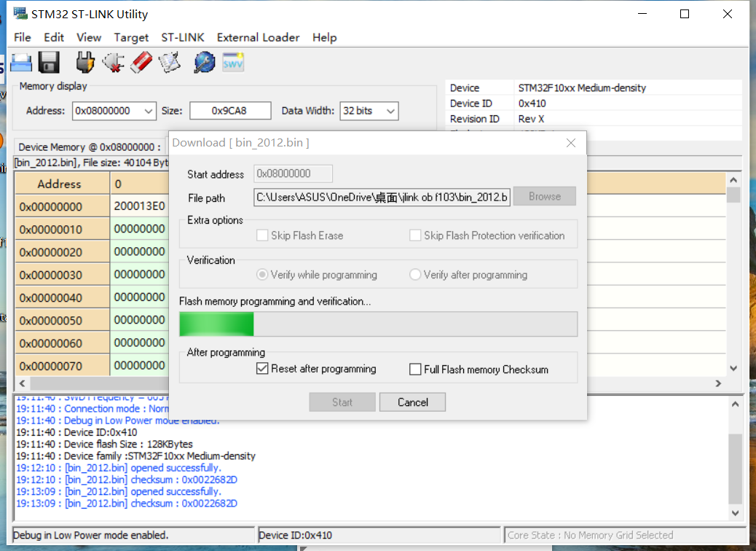Image resolution: width=756 pixels, height=551 pixels.
Task: Click the Cancel button
Action: coord(413,402)
